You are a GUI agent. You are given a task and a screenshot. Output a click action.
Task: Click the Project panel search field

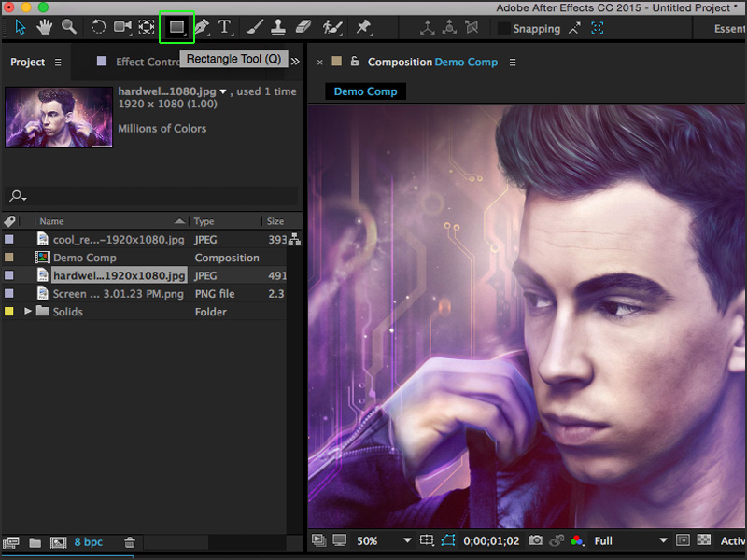click(151, 196)
